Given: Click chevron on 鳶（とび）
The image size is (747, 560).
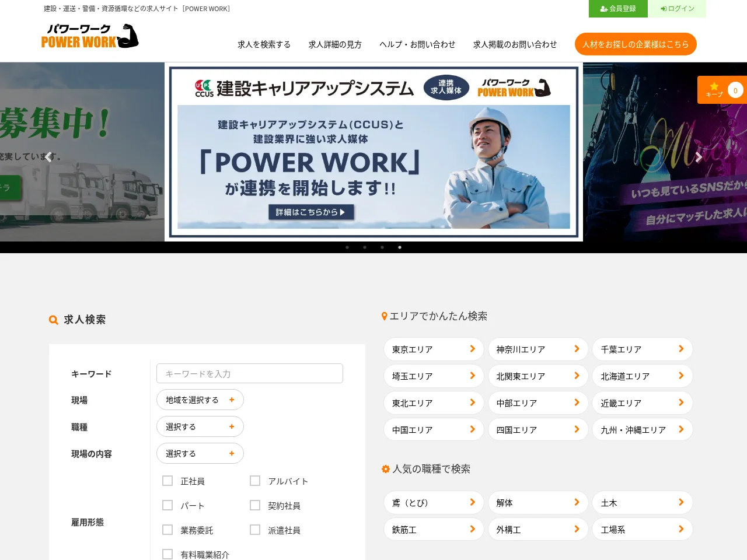Looking at the screenshot, I should [x=473, y=502].
